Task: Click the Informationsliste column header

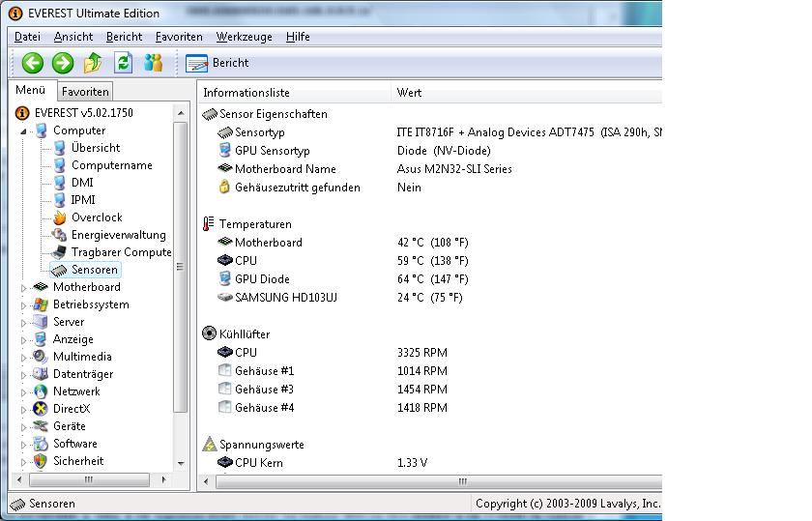Action: pyautogui.click(x=294, y=93)
